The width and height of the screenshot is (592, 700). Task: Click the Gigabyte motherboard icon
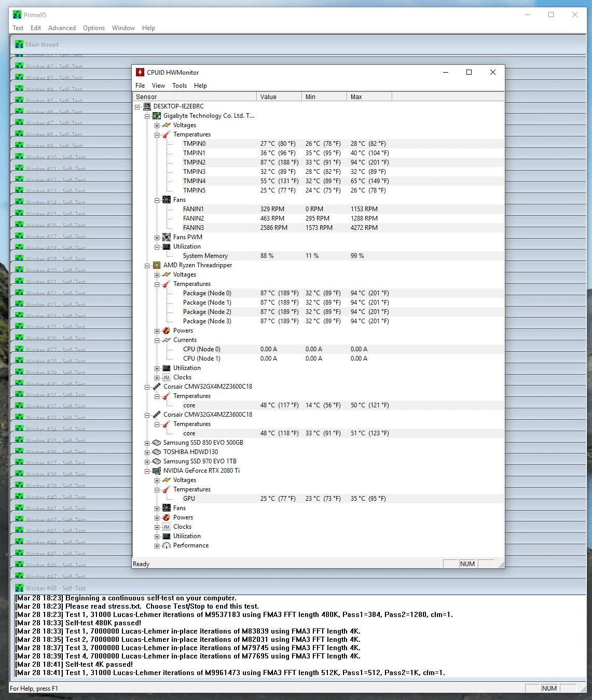click(157, 116)
